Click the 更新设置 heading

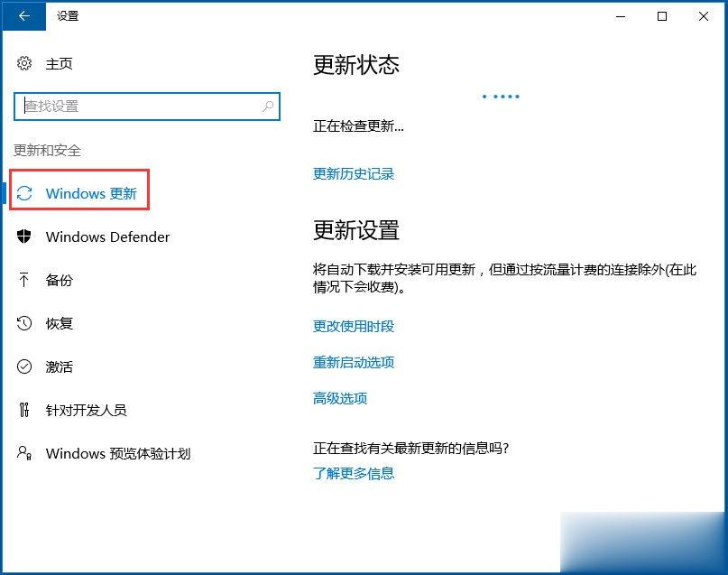356,230
